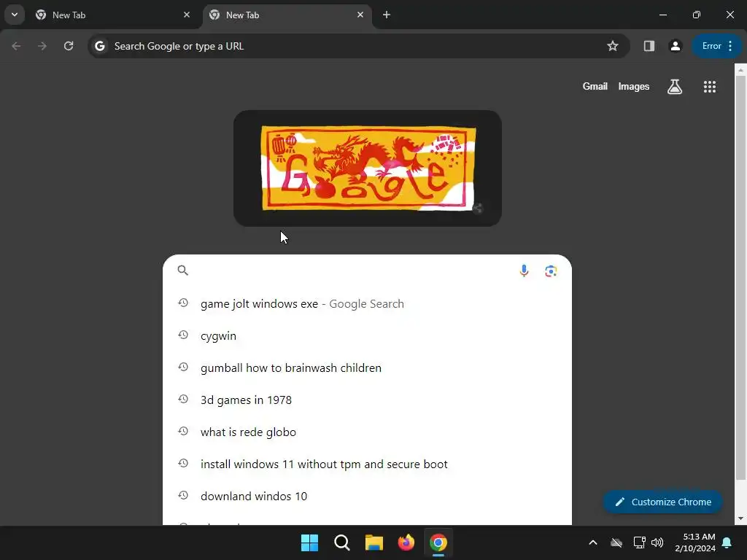
Task: Select 'what is rede globo' suggestion
Action: point(367,432)
